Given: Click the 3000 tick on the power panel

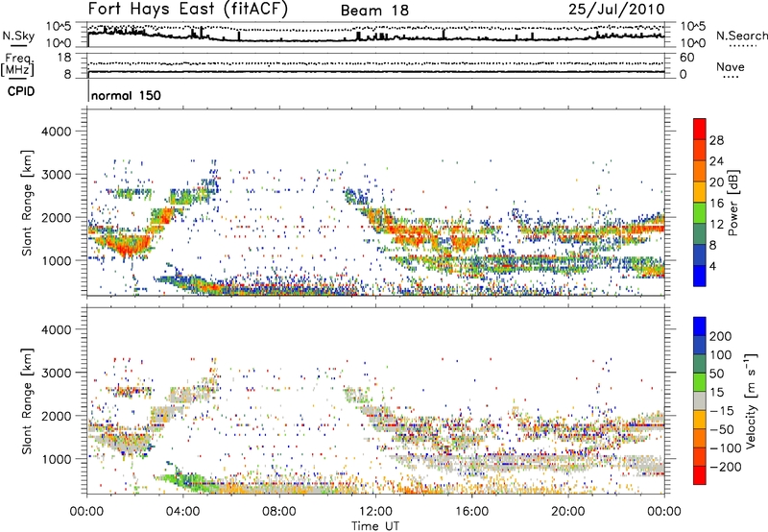Looking at the screenshot, I should click(x=56, y=175).
